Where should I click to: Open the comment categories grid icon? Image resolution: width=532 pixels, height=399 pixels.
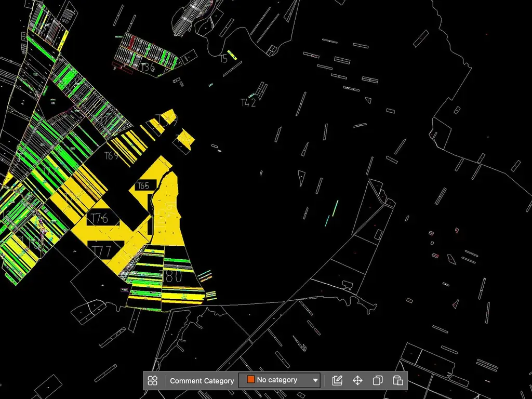153,380
